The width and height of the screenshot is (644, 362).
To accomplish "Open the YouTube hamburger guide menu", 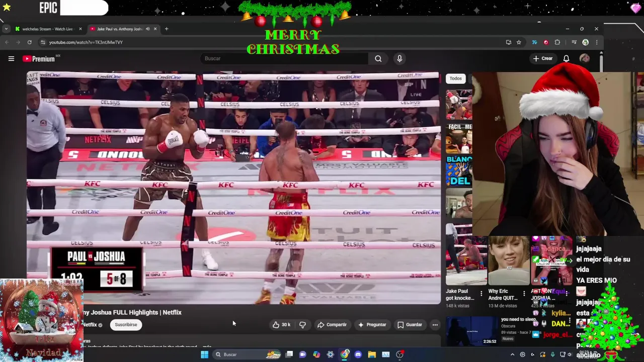I will [x=11, y=59].
